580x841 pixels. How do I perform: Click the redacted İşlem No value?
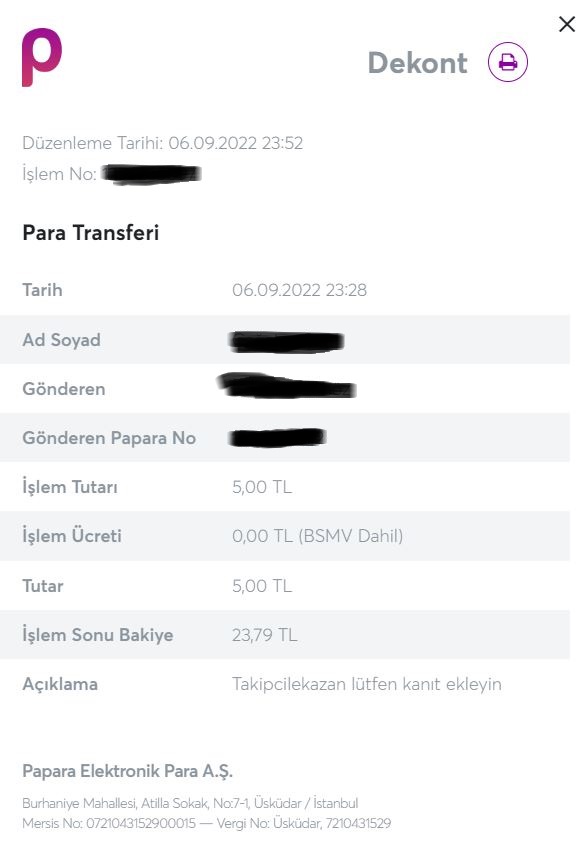151,174
